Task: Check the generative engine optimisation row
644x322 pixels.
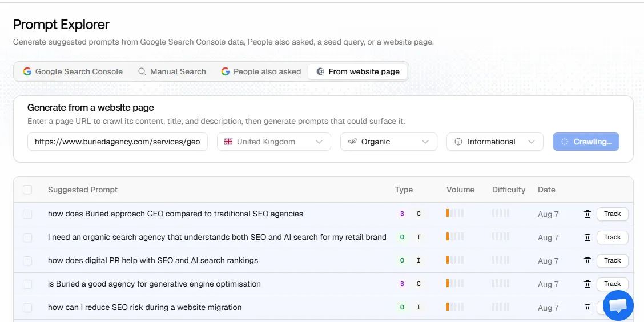Action: [x=27, y=284]
